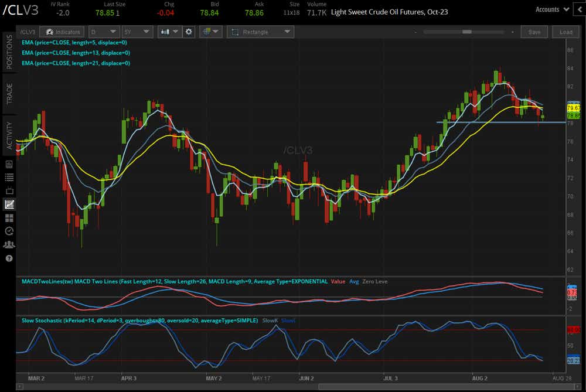Click the MACD Value legend label
Screen dimensions: 586x392
(x=338, y=281)
